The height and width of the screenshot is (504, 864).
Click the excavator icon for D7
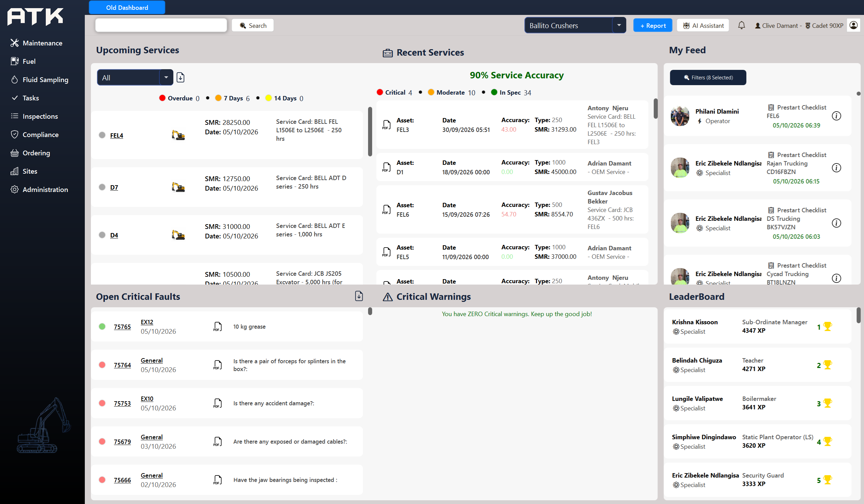click(178, 187)
